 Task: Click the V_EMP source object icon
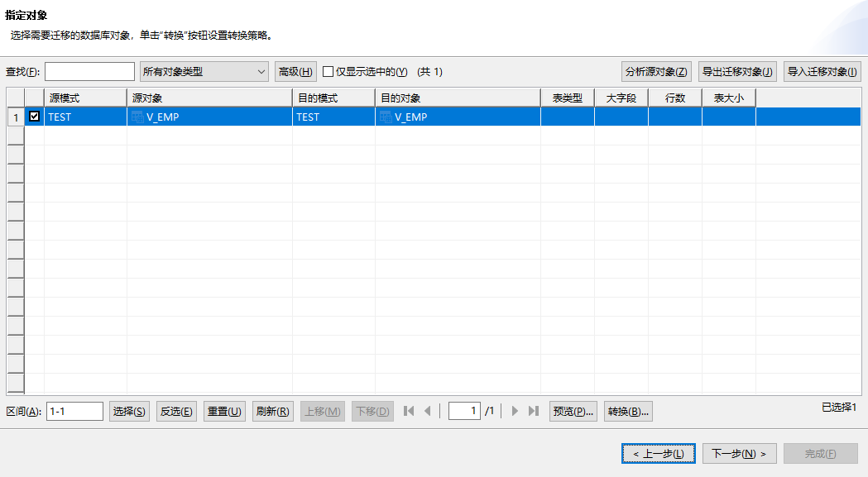coord(133,117)
